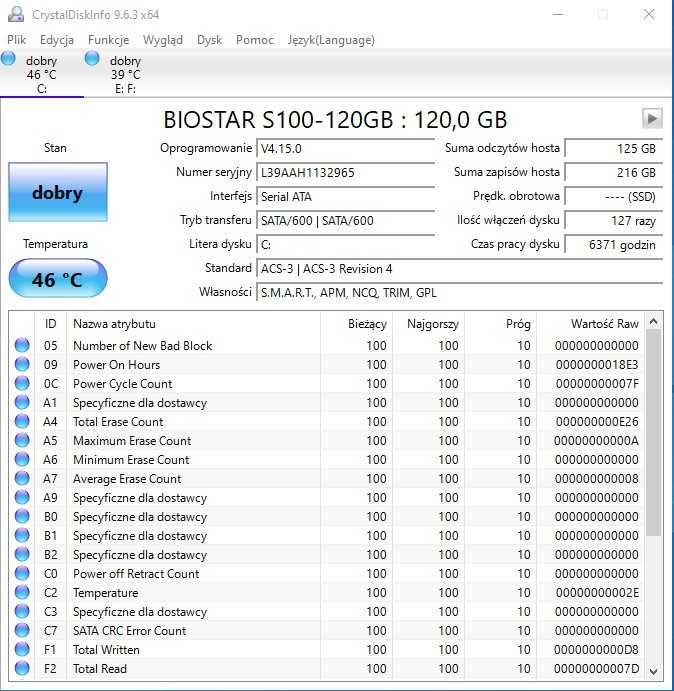Image resolution: width=674 pixels, height=691 pixels.
Task: Click the Litera dysku field C:
Action: tap(345, 245)
